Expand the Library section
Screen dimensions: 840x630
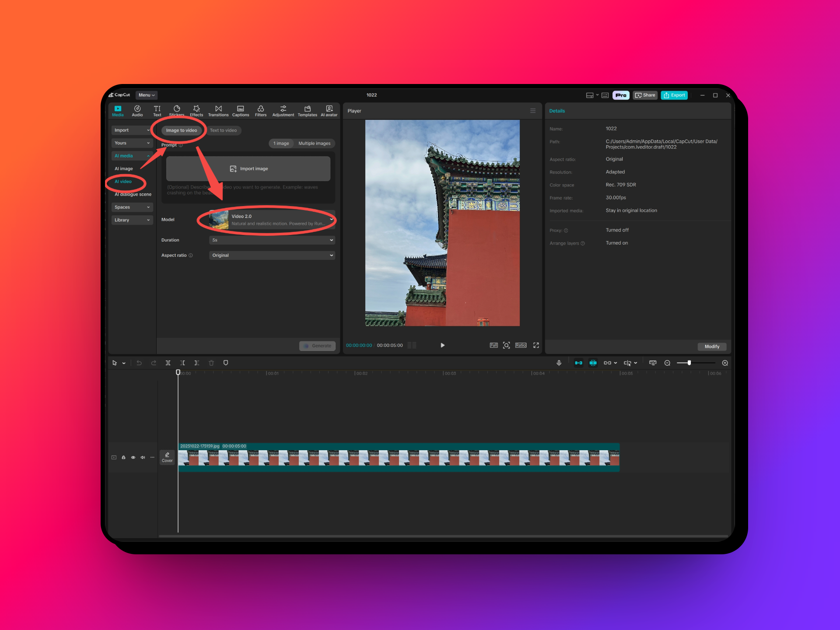coord(132,220)
